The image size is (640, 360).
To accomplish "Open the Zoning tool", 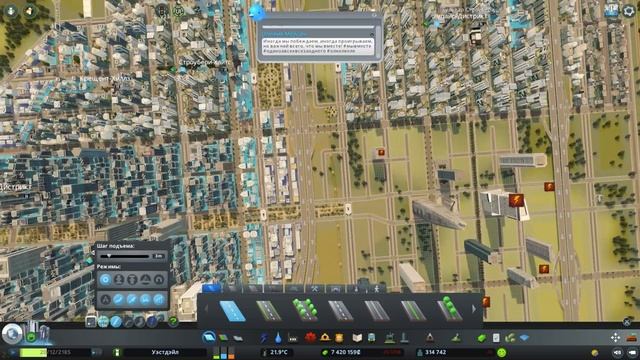I will 223,338.
